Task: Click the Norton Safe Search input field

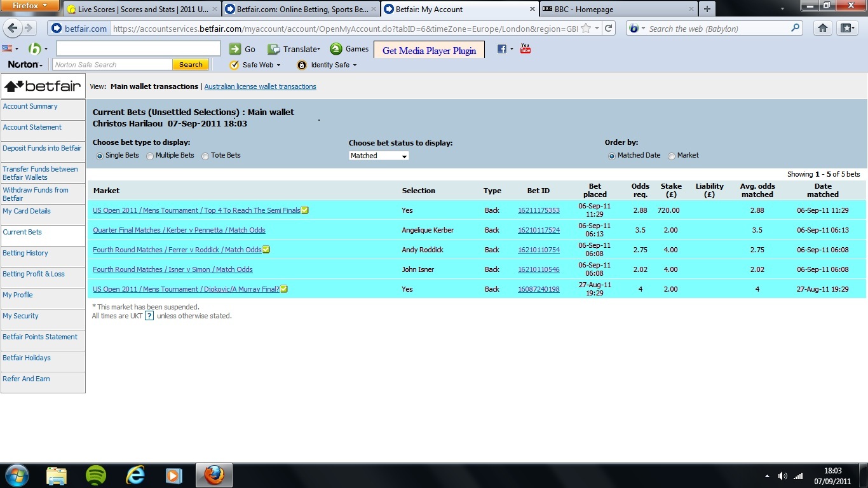Action: [112, 65]
